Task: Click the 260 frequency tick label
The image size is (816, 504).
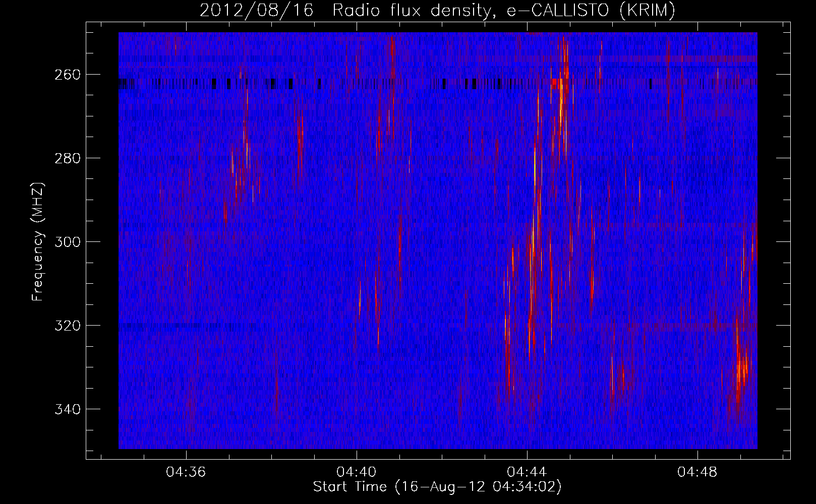Action: [x=68, y=75]
